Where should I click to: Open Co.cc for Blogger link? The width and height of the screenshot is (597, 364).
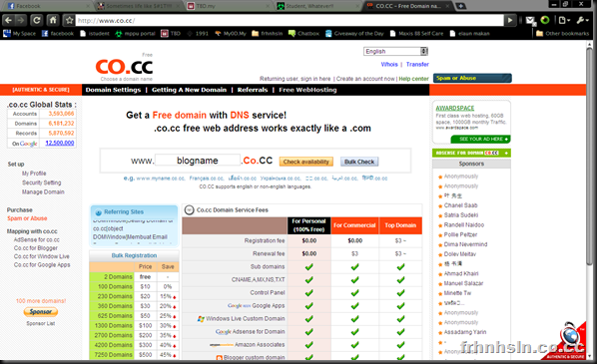36,248
